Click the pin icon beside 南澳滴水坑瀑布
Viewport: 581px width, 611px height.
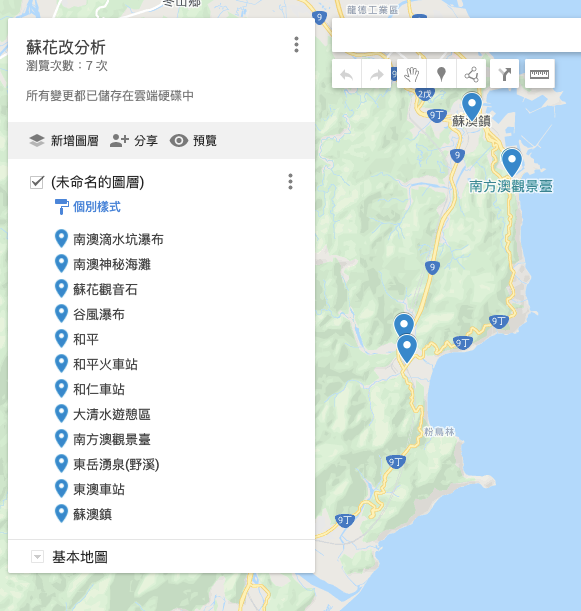[61, 239]
